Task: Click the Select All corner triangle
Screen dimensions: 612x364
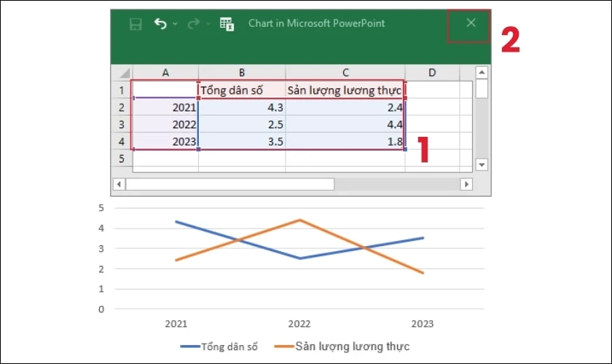Action: coord(125,73)
